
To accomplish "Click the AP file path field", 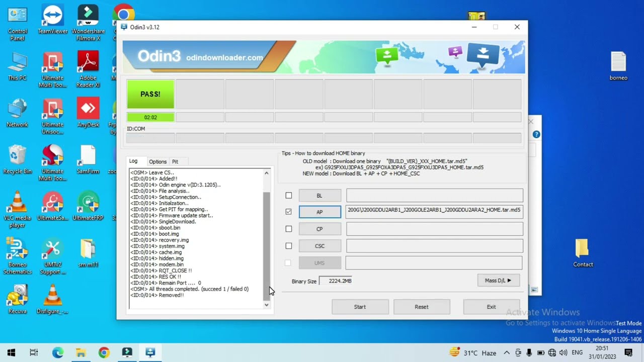I will pyautogui.click(x=434, y=212).
